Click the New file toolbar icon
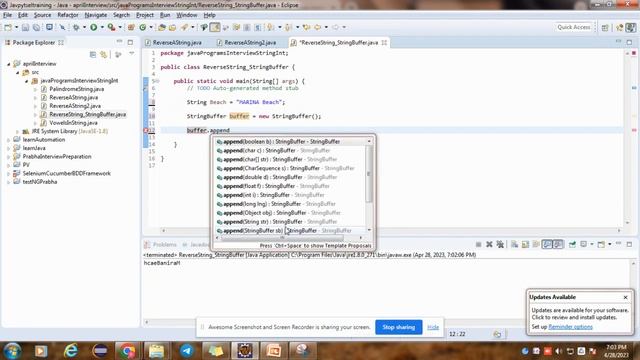 point(8,27)
